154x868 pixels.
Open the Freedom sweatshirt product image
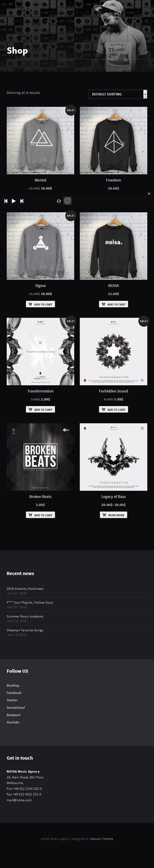click(x=114, y=141)
